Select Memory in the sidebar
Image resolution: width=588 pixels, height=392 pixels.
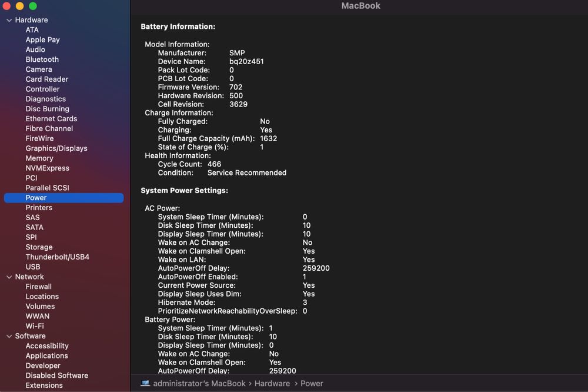(x=39, y=158)
